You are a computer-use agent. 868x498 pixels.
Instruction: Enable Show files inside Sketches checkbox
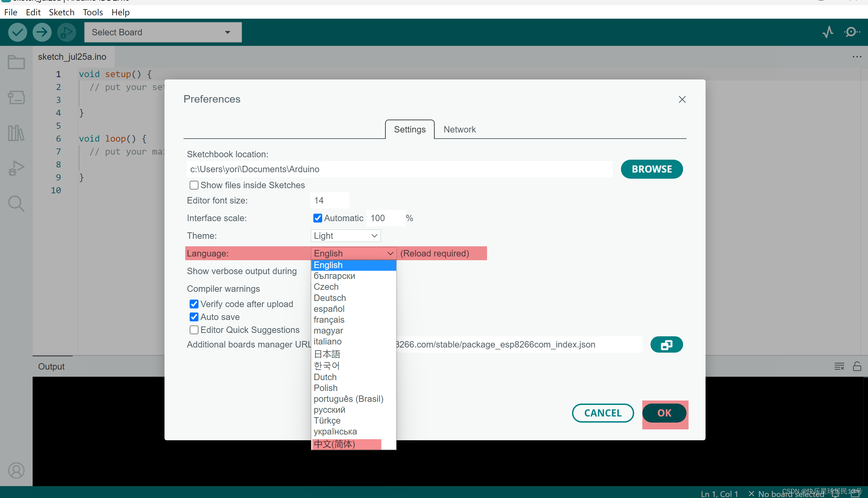coord(194,185)
